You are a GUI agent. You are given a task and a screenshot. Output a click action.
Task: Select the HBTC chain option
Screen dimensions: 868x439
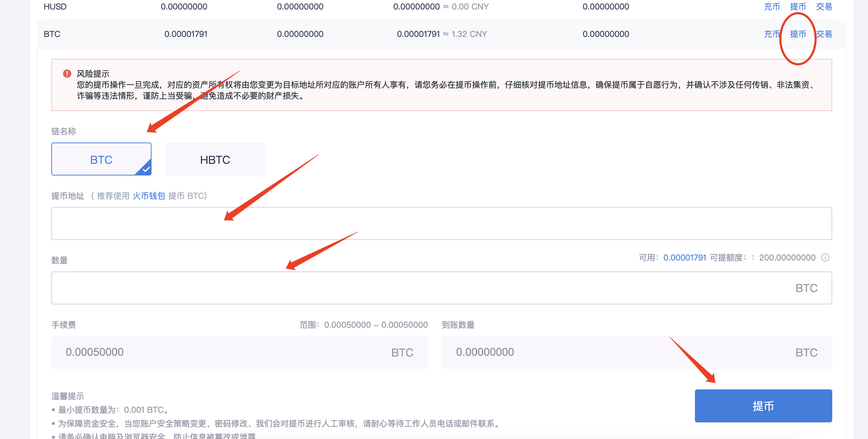pos(215,159)
